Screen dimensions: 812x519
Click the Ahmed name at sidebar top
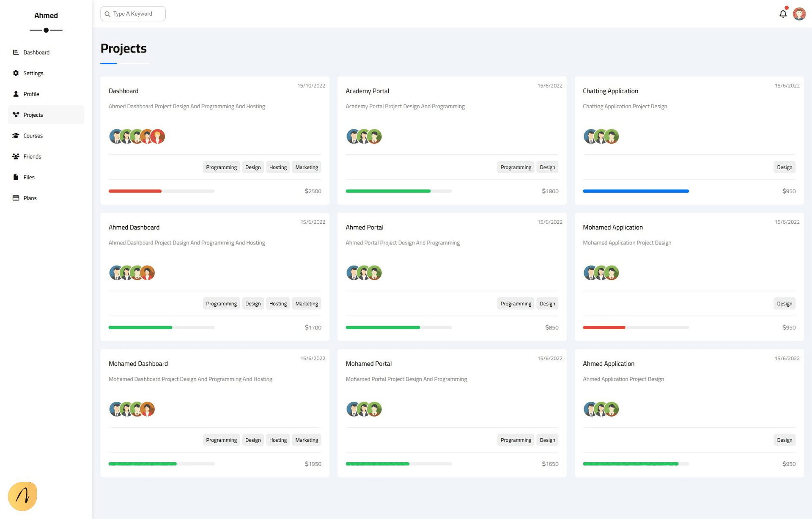[x=46, y=16]
